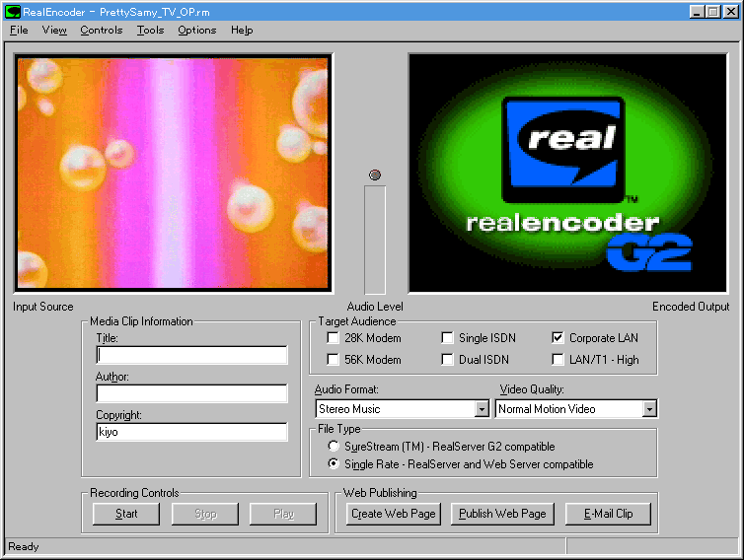Click the Input Source video preview
744x560 pixels.
coord(174,174)
